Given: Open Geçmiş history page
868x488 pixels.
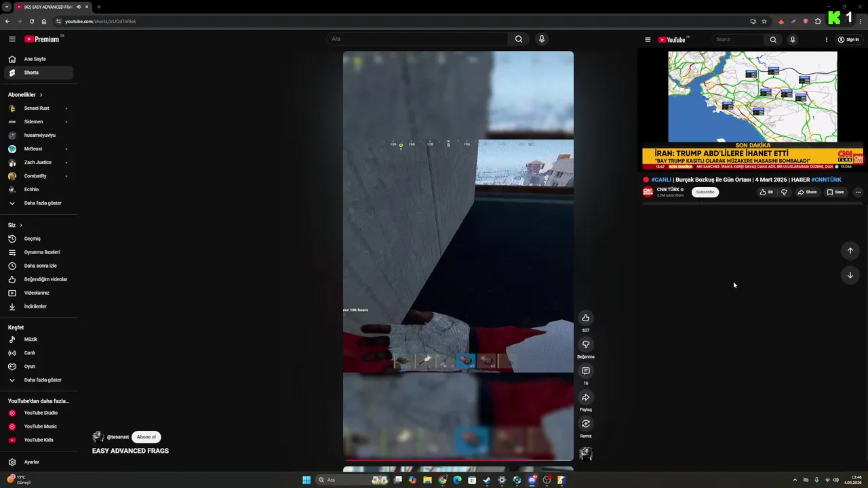Looking at the screenshot, I should [x=39, y=239].
